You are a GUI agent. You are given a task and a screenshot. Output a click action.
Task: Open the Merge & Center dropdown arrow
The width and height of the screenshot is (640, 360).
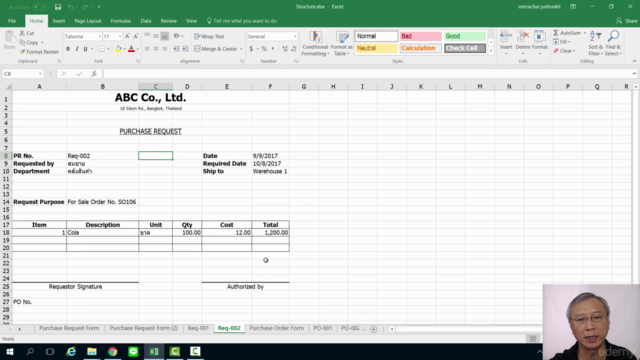coord(241,49)
